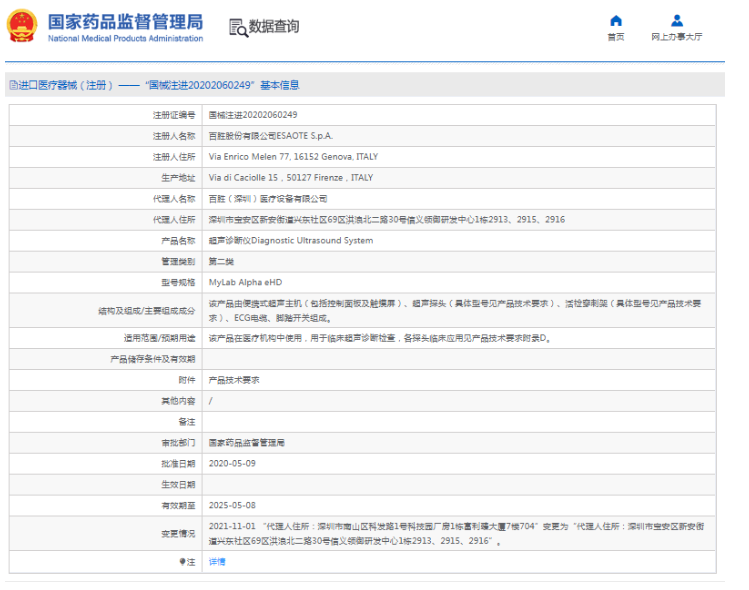The image size is (749, 590).
Task: Open the 数据查询 search icon
Action: pyautogui.click(x=238, y=27)
